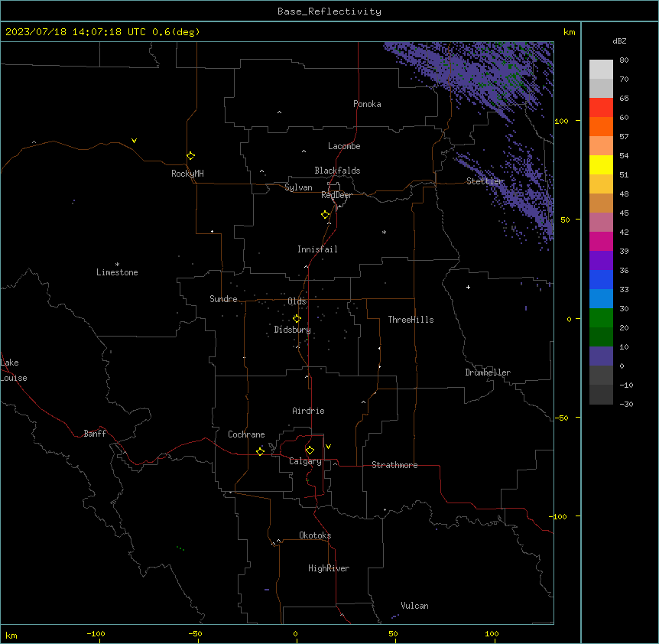This screenshot has width=659, height=644.
Task: Select the blue 36 dBZ legend swatch
Action: [601, 279]
